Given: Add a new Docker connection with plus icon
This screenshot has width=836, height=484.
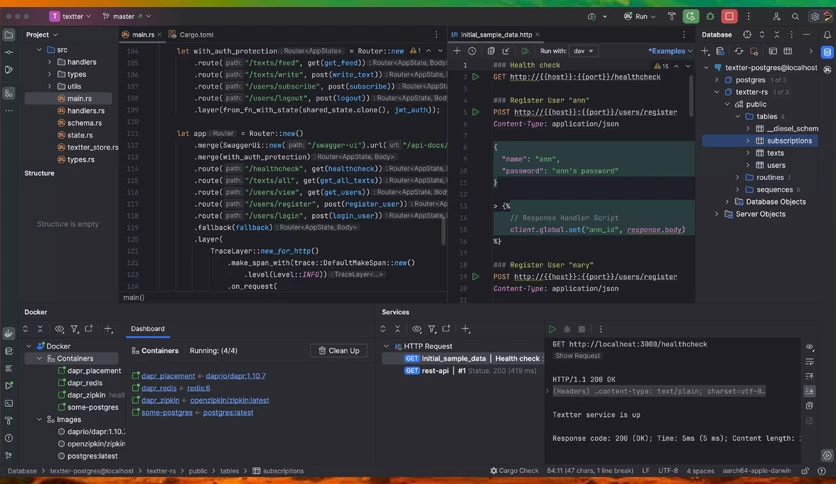Looking at the screenshot, I should [108, 329].
